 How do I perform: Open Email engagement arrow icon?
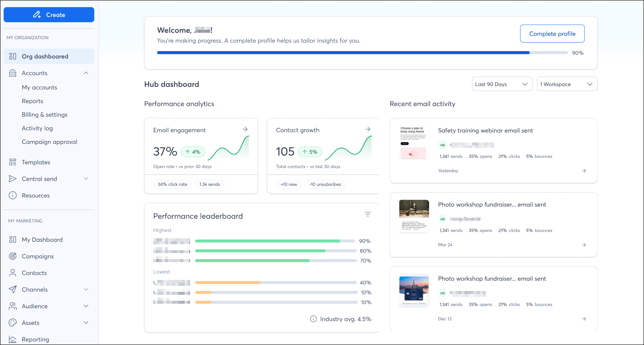245,129
